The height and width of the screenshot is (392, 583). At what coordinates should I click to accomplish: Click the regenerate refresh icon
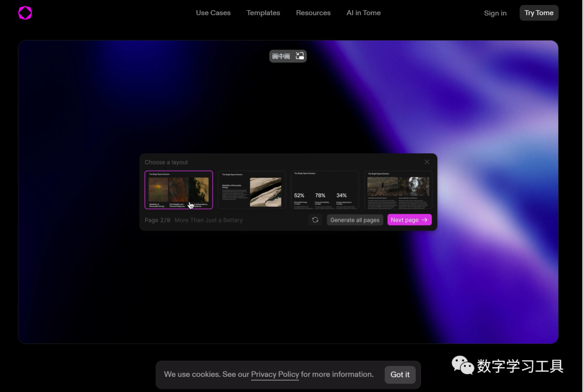(x=315, y=220)
